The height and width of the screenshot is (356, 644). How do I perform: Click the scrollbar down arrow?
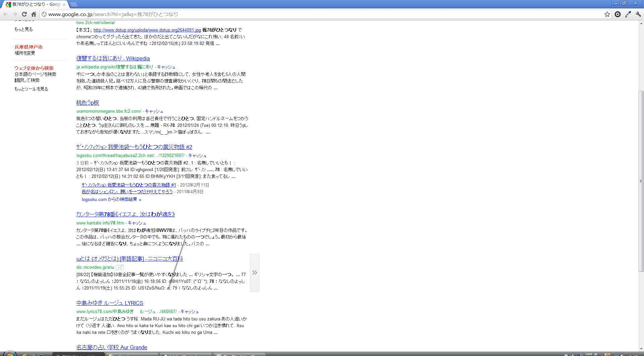click(x=641, y=349)
